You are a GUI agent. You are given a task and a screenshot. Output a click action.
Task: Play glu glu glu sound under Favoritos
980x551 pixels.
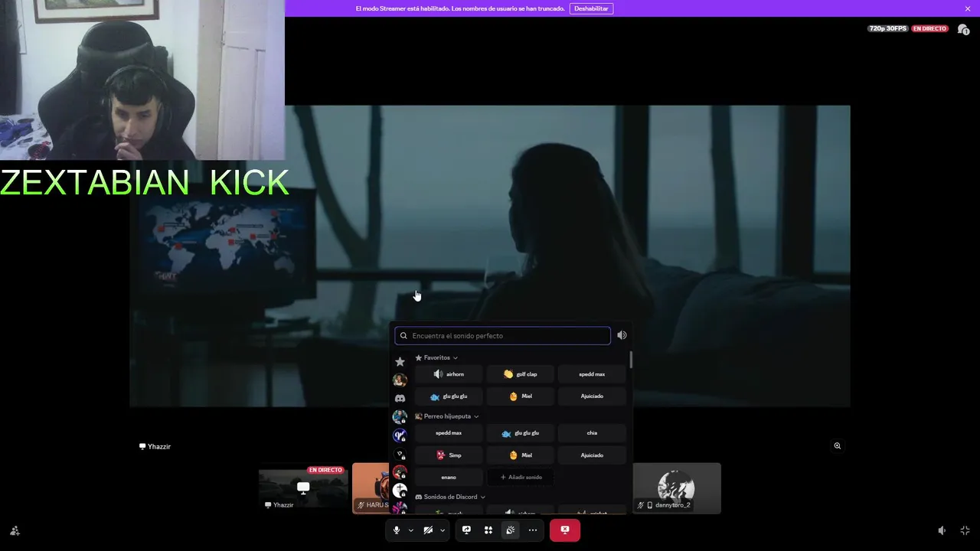coord(449,396)
